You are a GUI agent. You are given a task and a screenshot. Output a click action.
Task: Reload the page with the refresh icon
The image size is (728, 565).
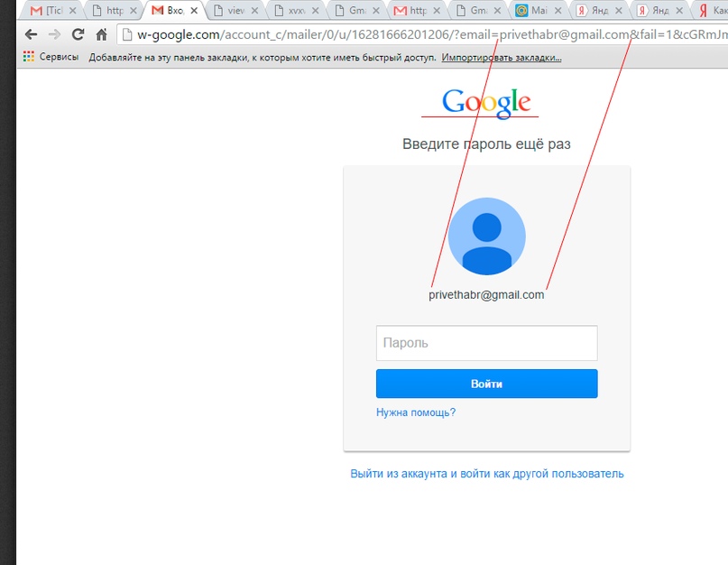[x=78, y=34]
